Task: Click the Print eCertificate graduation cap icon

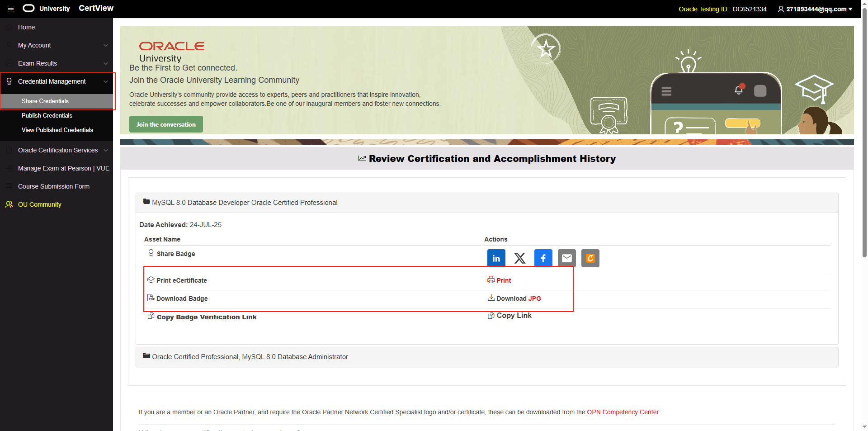Action: click(151, 280)
